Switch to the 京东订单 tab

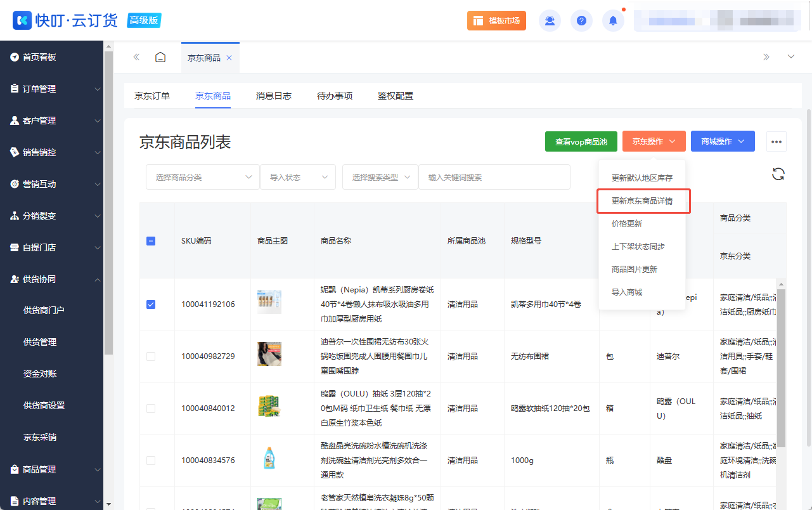[x=152, y=96]
